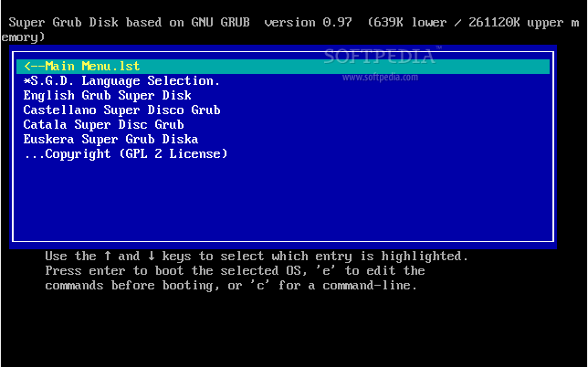Click the down arrow symbol in instructions
Viewport: 588px width, 367px height.
[x=151, y=256]
